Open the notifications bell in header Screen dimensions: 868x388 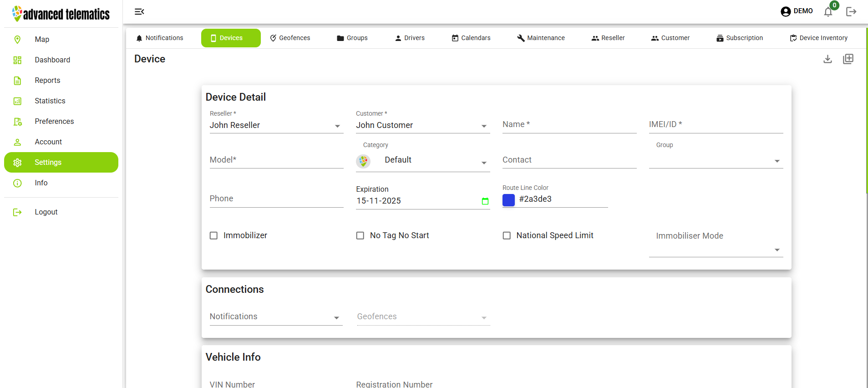pos(828,12)
